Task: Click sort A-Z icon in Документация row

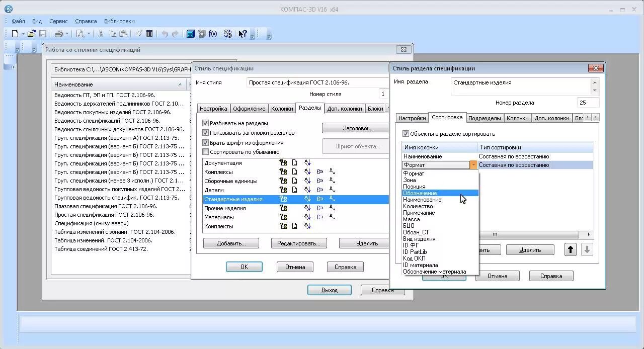Action: click(x=308, y=163)
